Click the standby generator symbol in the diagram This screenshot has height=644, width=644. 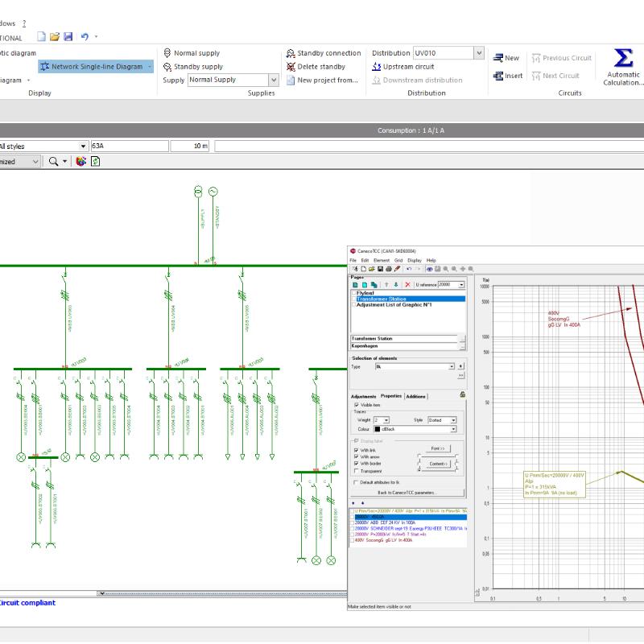[213, 192]
